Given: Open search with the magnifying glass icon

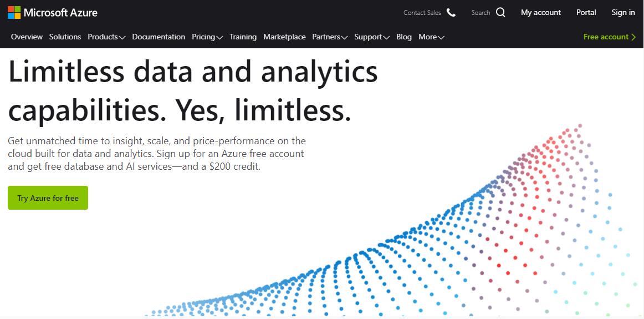Looking at the screenshot, I should [x=500, y=13].
